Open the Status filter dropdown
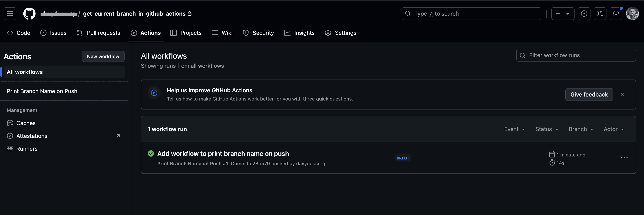644x215 pixels. click(x=547, y=129)
